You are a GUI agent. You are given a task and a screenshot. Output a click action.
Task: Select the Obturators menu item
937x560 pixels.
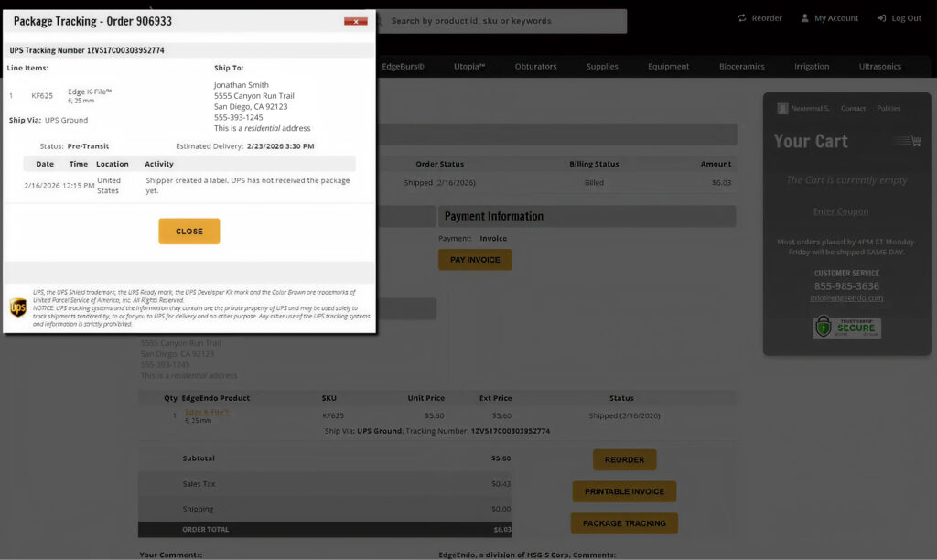[x=535, y=66]
